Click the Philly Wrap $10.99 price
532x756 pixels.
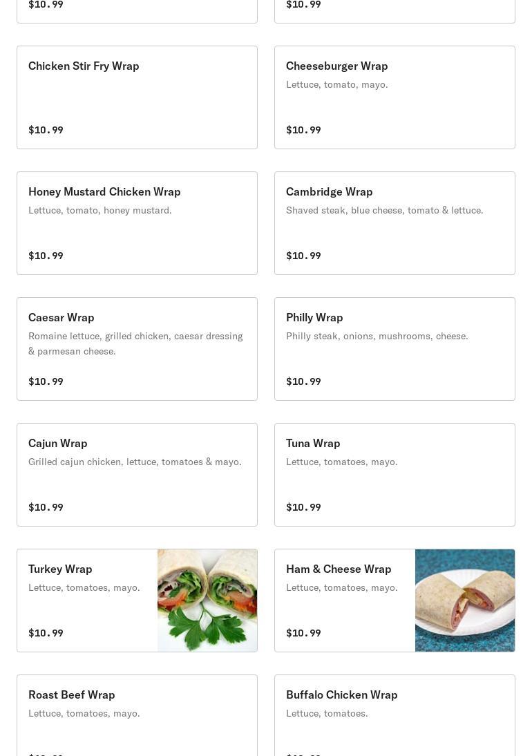(x=303, y=381)
